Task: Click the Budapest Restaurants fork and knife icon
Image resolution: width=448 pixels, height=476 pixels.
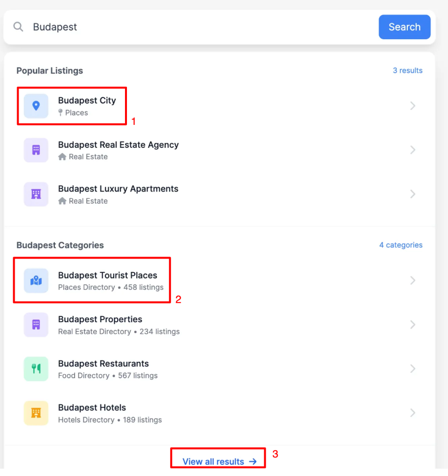Action: pos(36,369)
